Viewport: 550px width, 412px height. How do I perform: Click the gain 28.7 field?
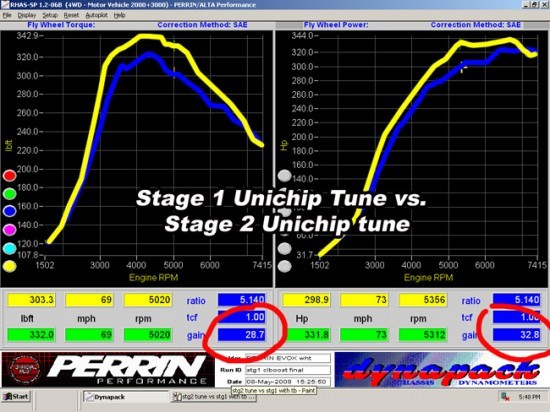coord(242,335)
